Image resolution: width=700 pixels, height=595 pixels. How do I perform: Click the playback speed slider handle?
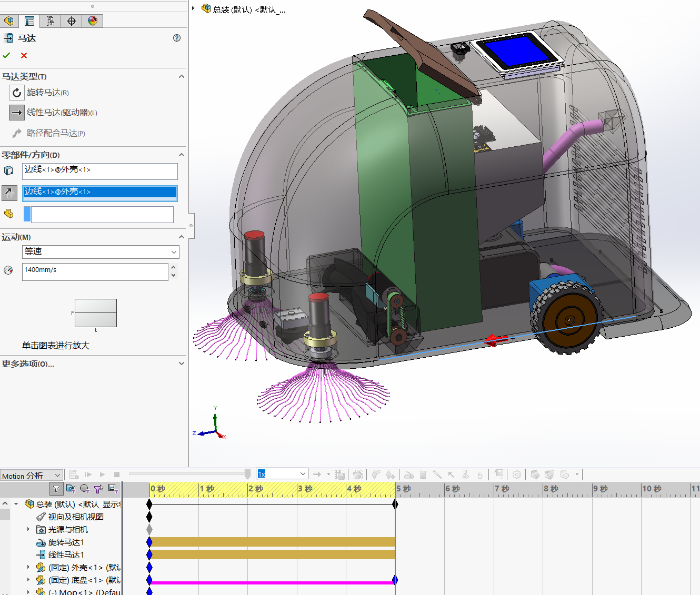click(248, 474)
